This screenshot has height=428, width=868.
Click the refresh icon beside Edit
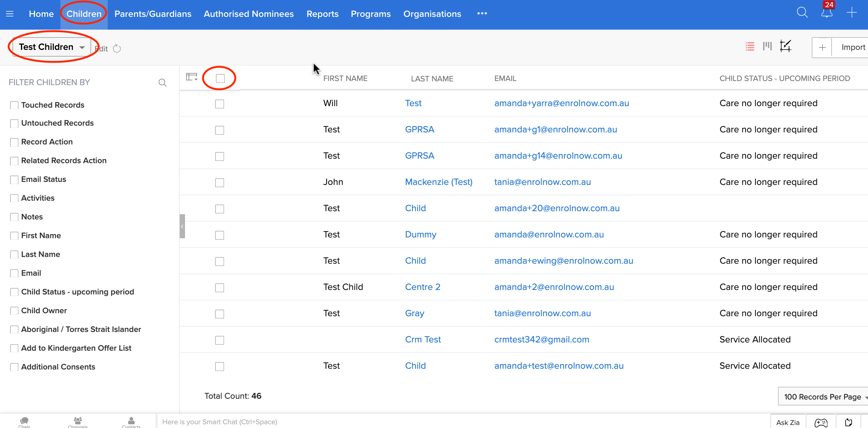[x=117, y=48]
